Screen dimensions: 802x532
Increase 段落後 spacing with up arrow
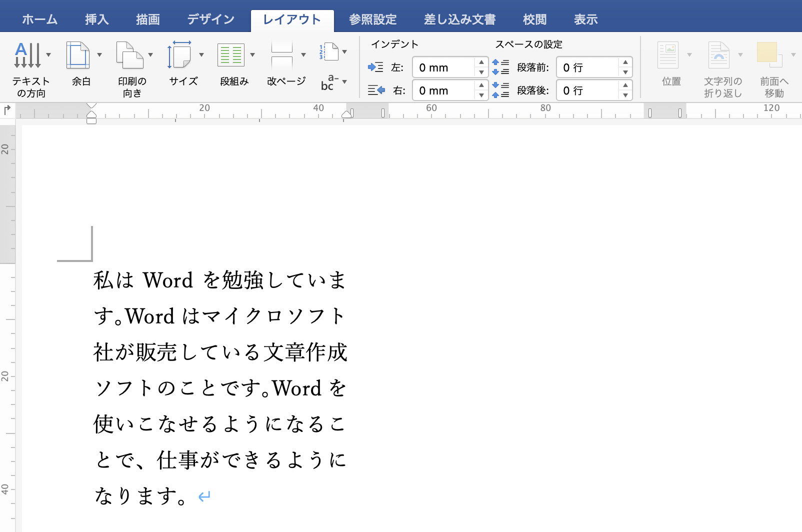625,85
